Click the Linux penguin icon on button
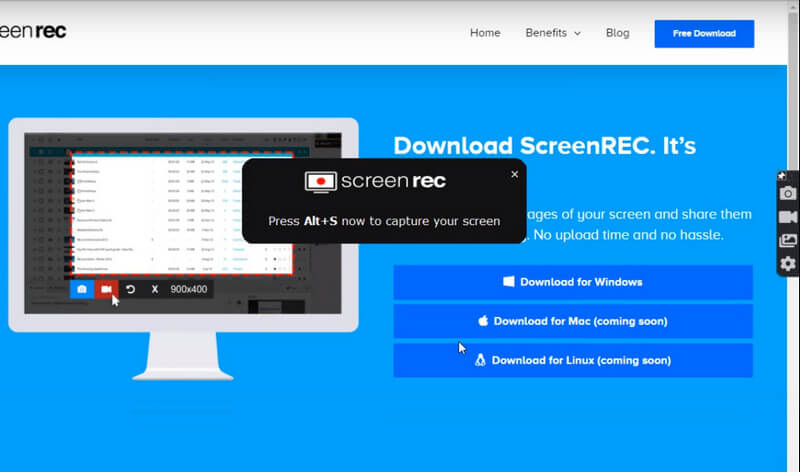The width and height of the screenshot is (800, 472). [480, 360]
